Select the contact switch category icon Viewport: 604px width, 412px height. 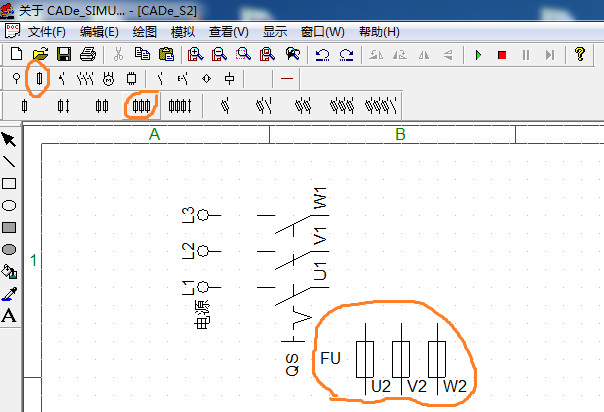coord(161,79)
